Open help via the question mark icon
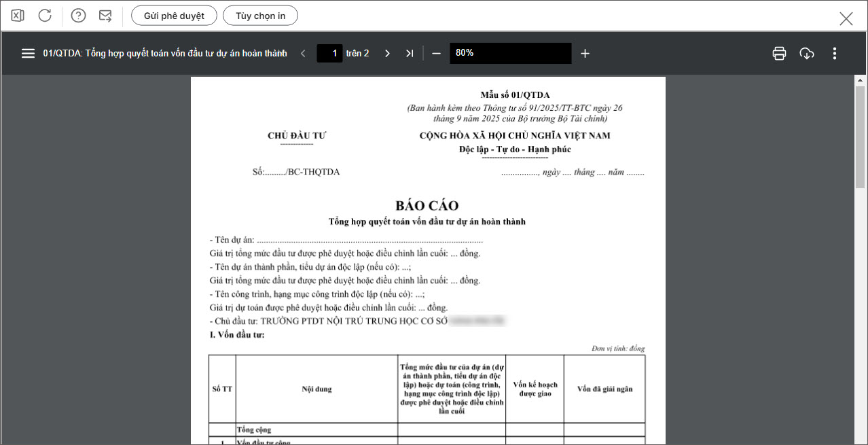This screenshot has height=445, width=868. click(x=79, y=16)
